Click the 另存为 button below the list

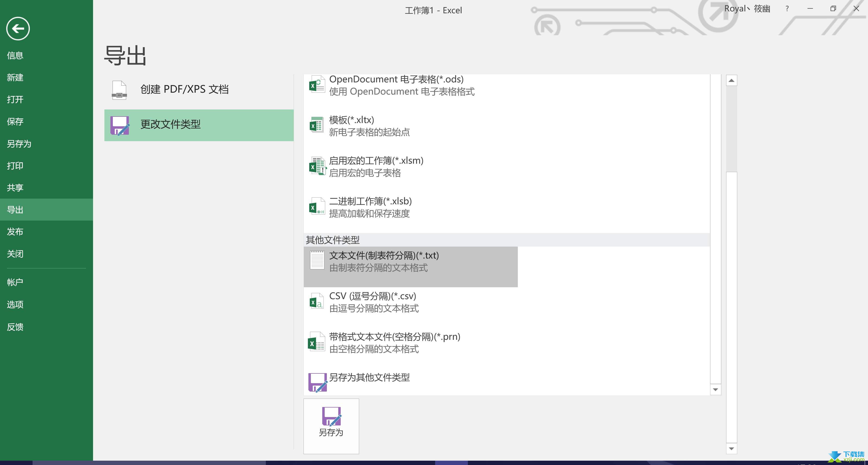point(331,426)
